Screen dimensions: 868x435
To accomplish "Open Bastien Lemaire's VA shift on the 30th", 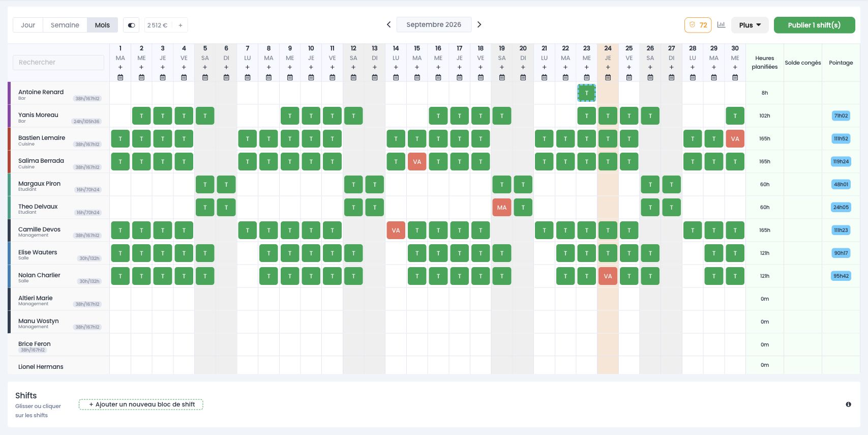I will (735, 139).
